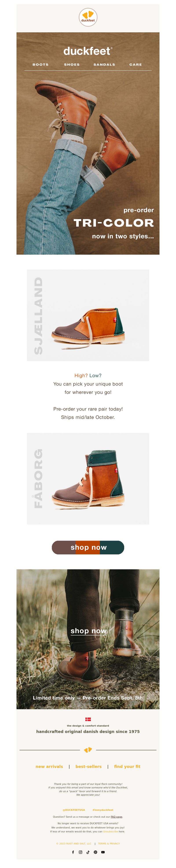Image resolution: width=176 pixels, height=868 pixels.
Task: Click the tri-color shop now button
Action: [88, 547]
